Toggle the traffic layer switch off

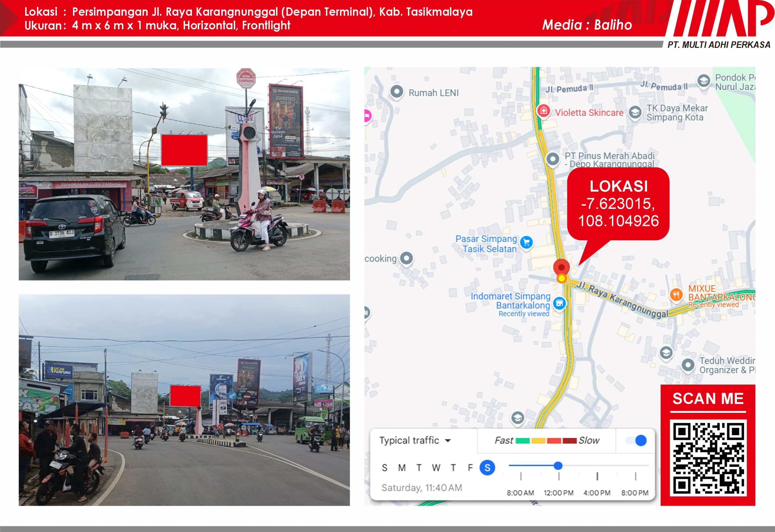click(636, 440)
